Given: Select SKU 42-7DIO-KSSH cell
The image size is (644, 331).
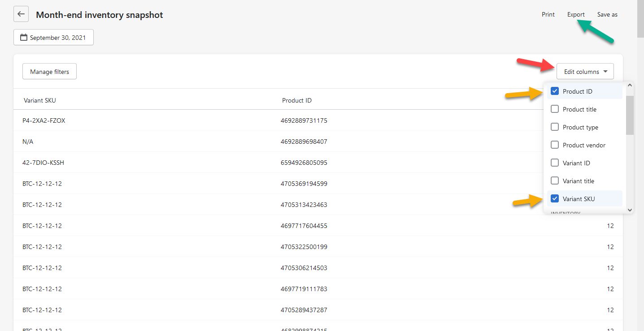Looking at the screenshot, I should coord(44,163).
